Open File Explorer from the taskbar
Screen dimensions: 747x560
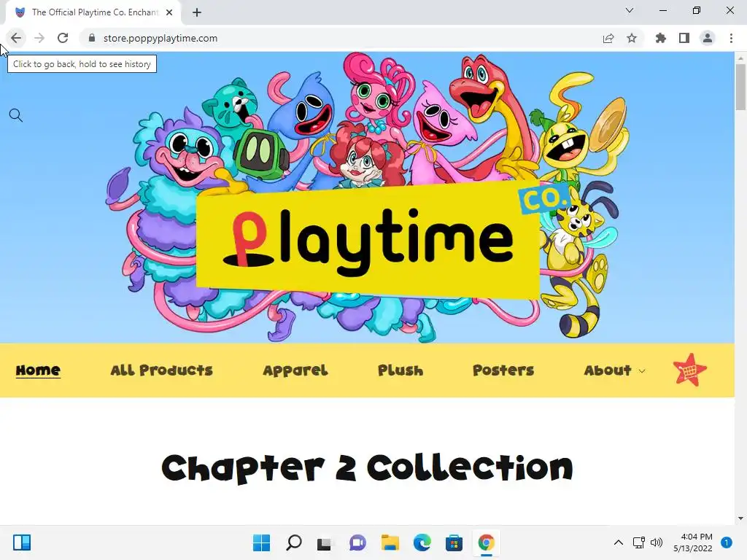[390, 542]
